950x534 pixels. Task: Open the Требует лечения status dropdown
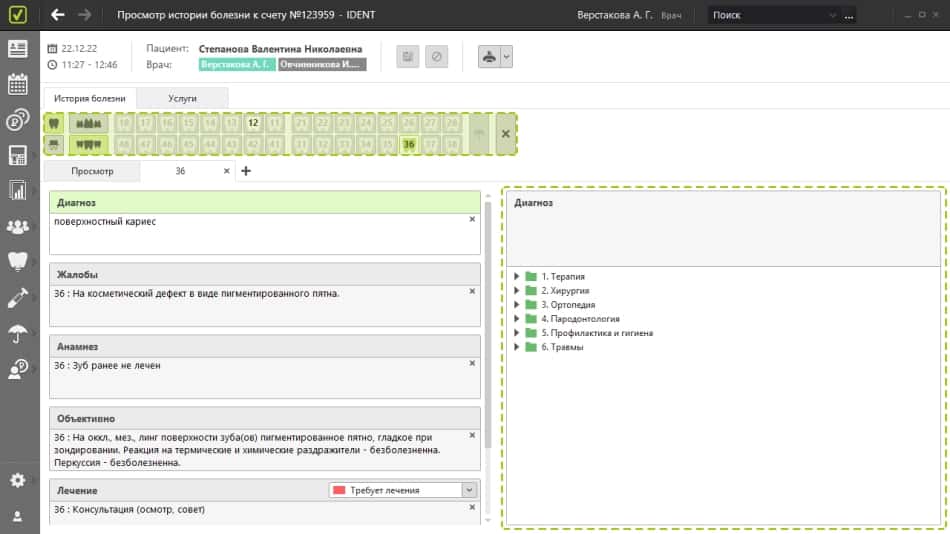point(469,490)
